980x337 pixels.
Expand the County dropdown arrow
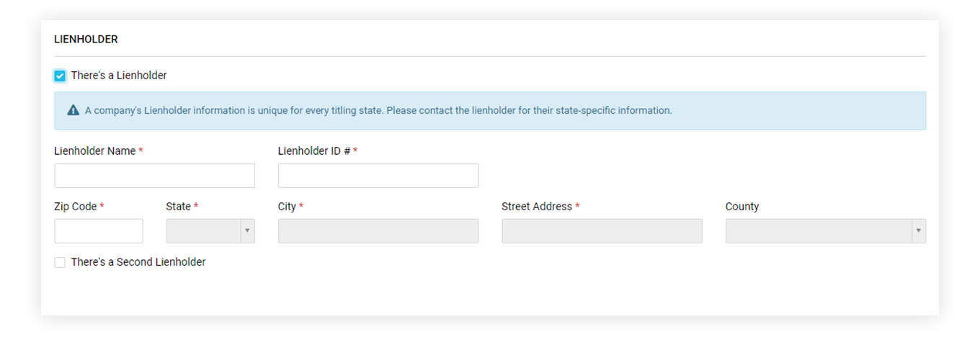pos(918,231)
